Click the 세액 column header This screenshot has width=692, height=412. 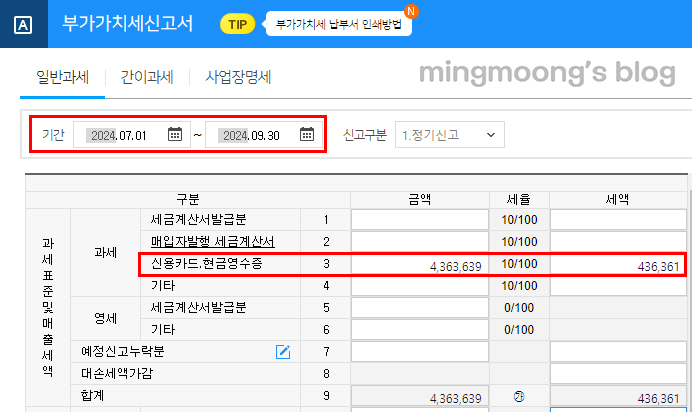(617, 200)
